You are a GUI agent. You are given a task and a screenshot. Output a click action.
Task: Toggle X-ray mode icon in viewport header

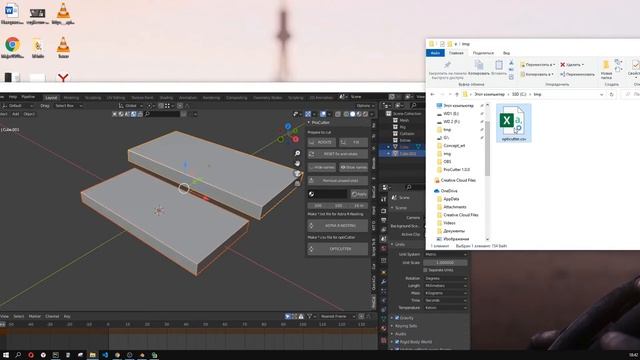338,114
